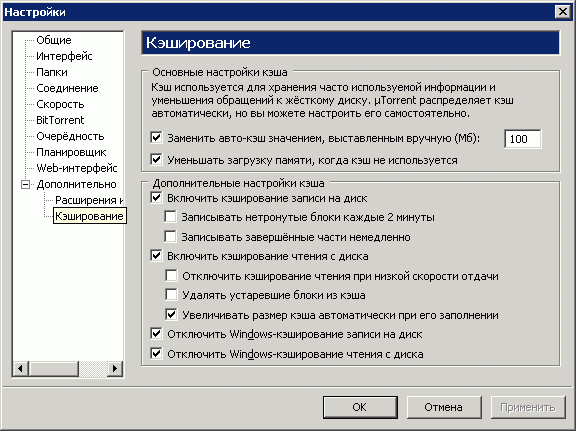Image resolution: width=576 pixels, height=431 pixels.
Task: Collapse the Дополнительно tree node
Action: click(x=25, y=184)
